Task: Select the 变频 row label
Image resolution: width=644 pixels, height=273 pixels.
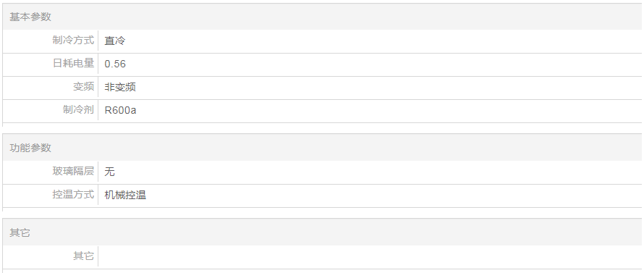Action: (x=83, y=87)
